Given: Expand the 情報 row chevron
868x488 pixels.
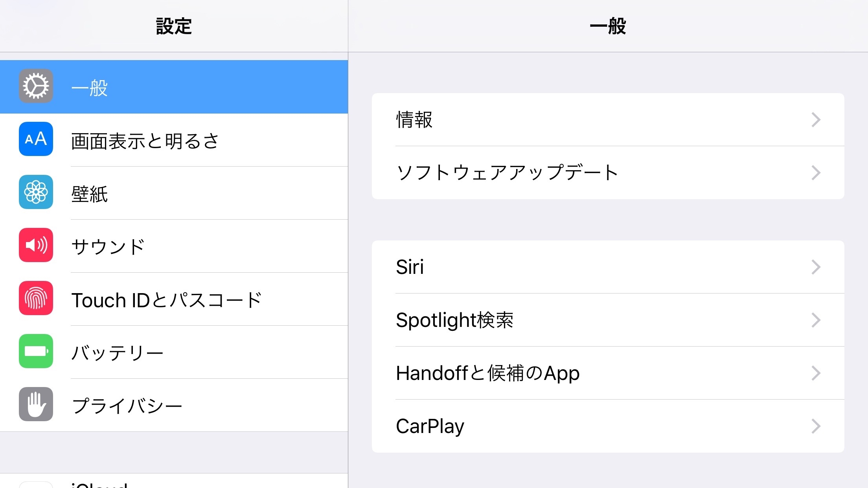Looking at the screenshot, I should click(816, 119).
